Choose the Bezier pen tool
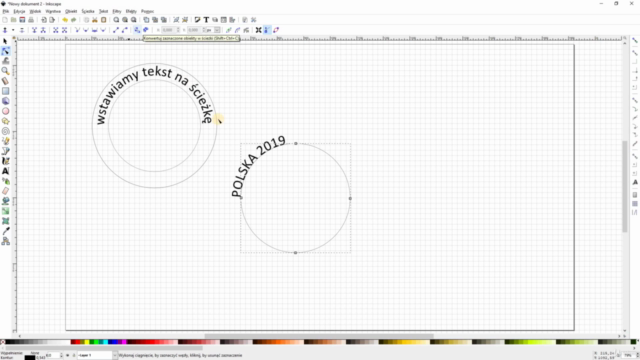This screenshot has height=360, width=640. pyautogui.click(x=5, y=151)
